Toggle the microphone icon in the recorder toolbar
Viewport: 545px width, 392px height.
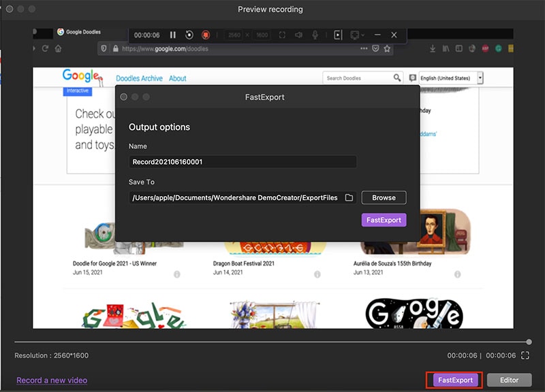pyautogui.click(x=315, y=35)
